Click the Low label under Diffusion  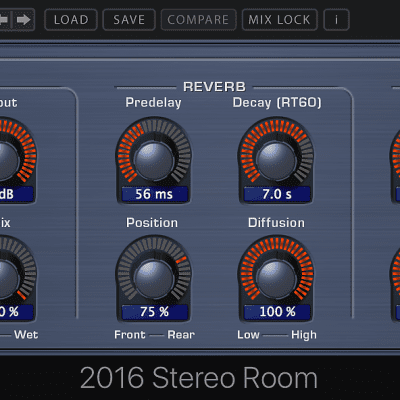pyautogui.click(x=248, y=335)
